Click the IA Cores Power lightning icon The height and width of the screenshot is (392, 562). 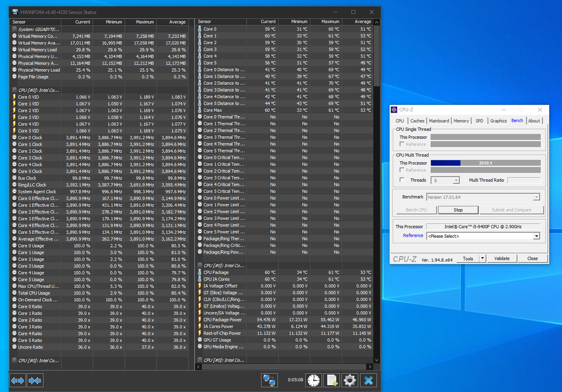tap(200, 326)
